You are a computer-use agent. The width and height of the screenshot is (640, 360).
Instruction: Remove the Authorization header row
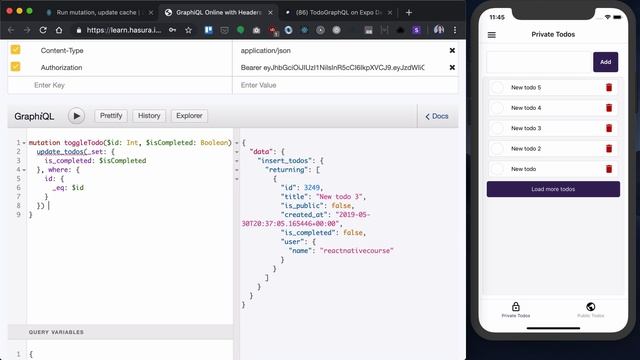tap(452, 67)
